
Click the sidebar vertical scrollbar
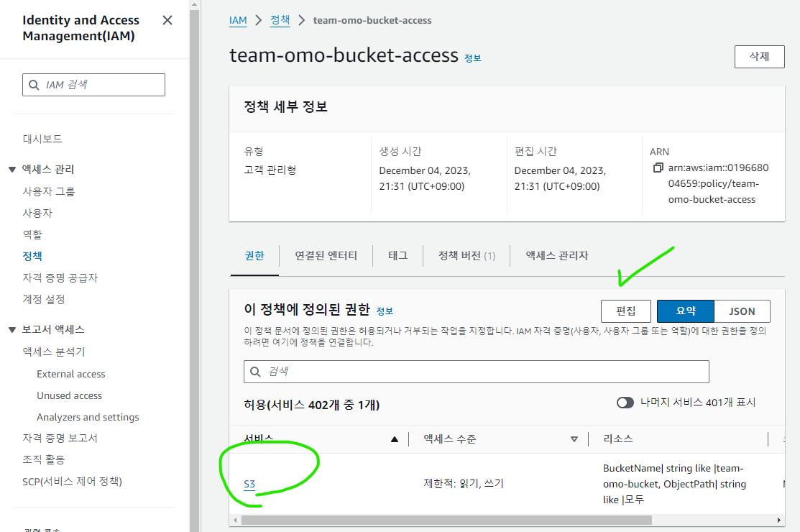tap(194, 270)
